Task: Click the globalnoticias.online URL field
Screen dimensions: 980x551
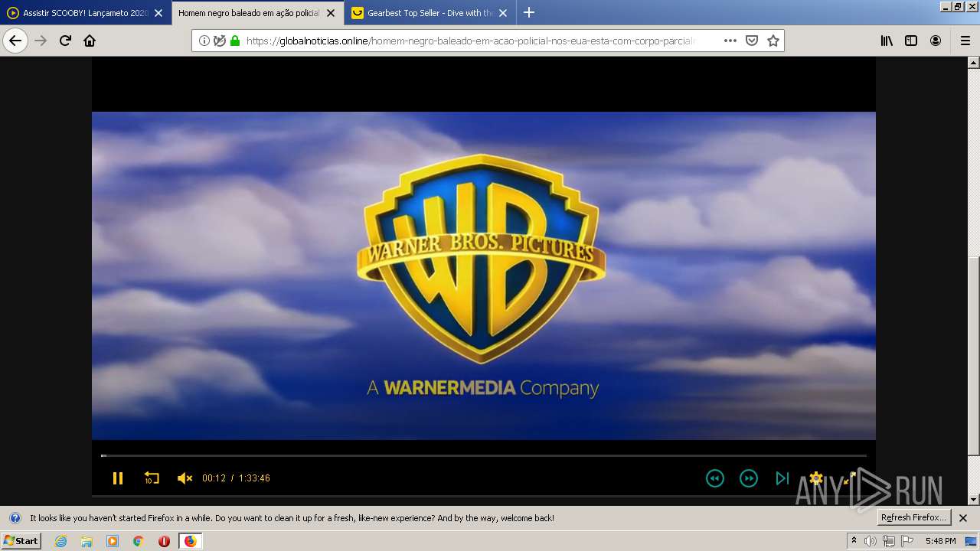Action: point(469,41)
